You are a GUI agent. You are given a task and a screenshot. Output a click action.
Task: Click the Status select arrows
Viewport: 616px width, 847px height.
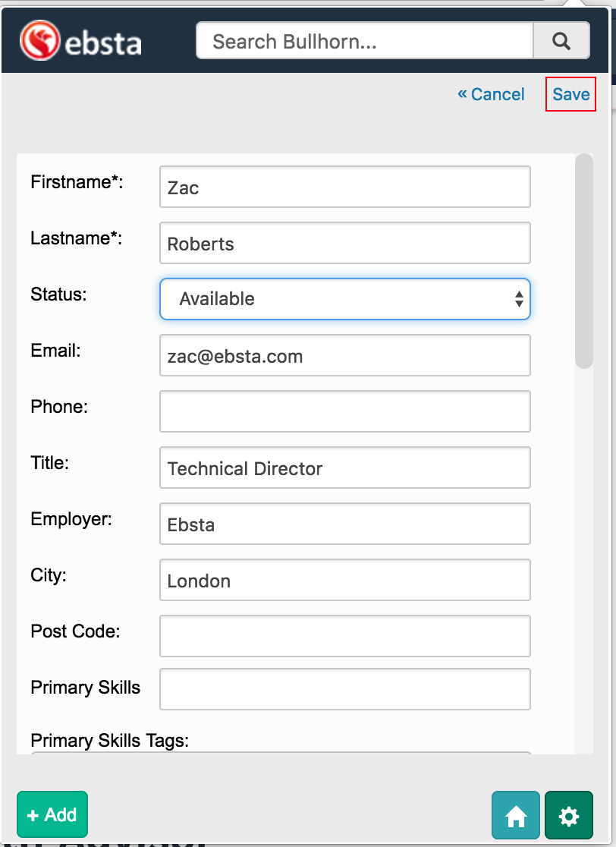pyautogui.click(x=519, y=299)
